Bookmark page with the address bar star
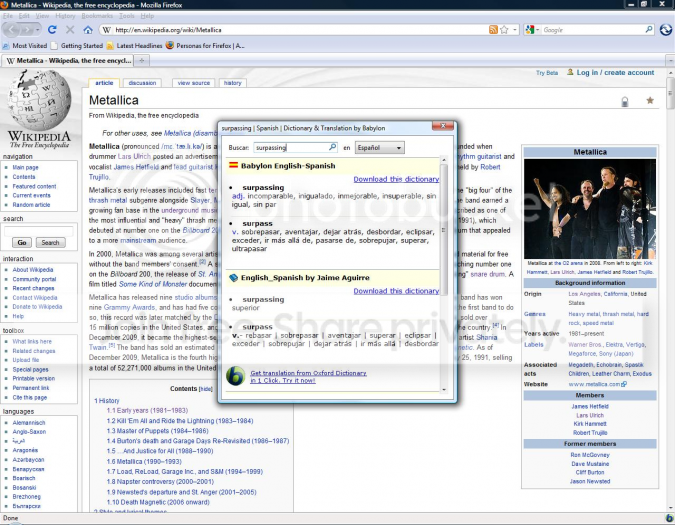Viewport: 675px width, 525px height. coord(503,30)
